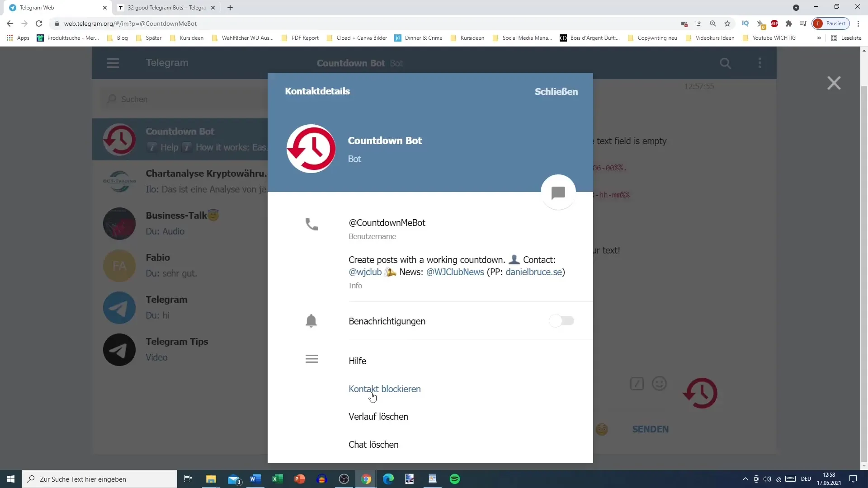Screen dimensions: 868x488
Task: Open the Windows notification center
Action: [x=853, y=479]
